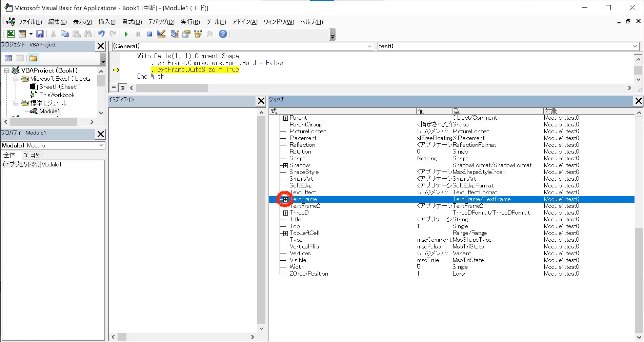This screenshot has height=342, width=644.
Task: Open the デバッグ menu
Action: [x=161, y=22]
